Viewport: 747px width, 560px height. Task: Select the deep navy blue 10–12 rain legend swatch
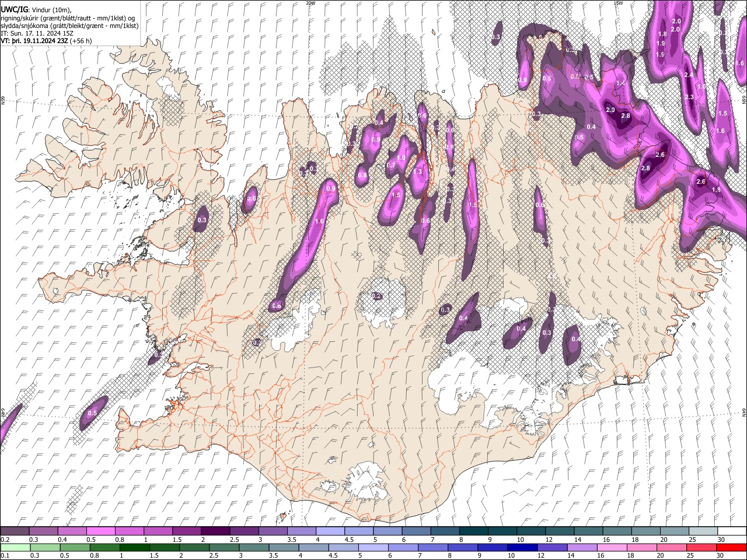pos(523,548)
